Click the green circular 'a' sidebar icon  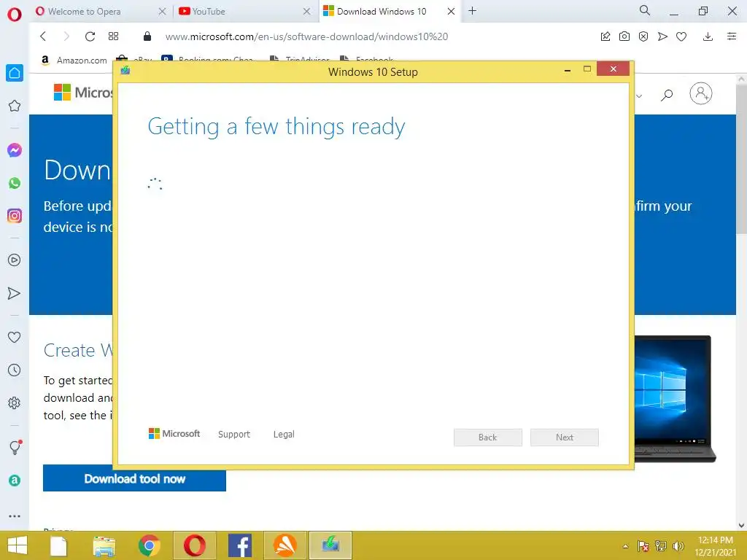tap(15, 481)
